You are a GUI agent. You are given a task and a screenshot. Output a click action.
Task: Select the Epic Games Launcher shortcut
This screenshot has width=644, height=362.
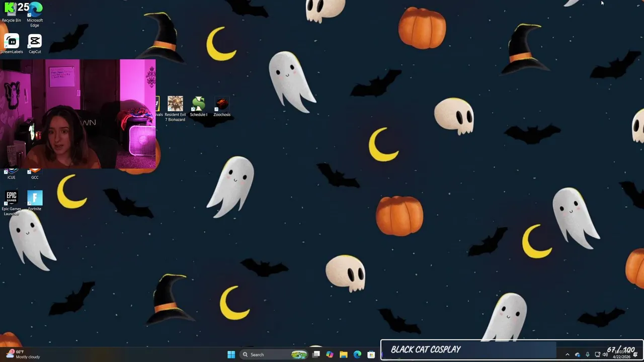(12, 203)
